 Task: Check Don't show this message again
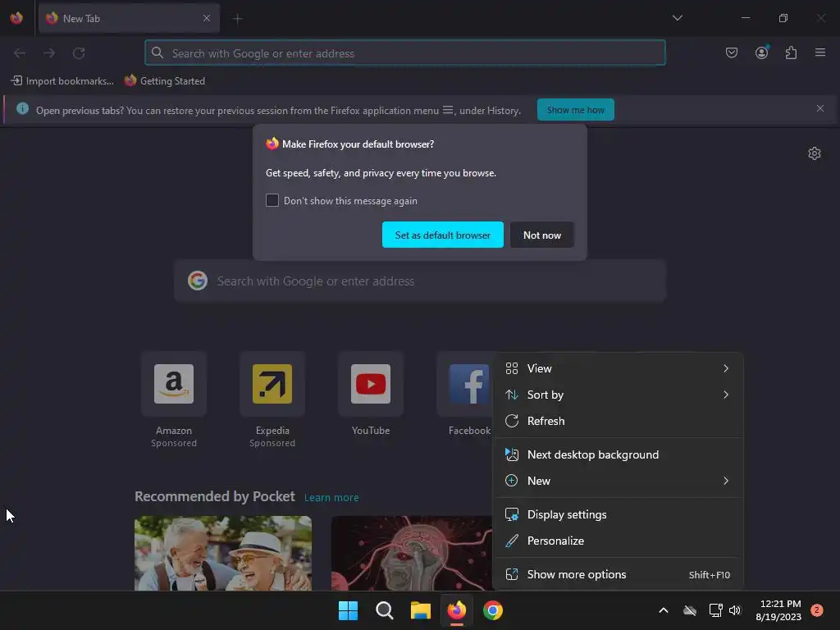pyautogui.click(x=272, y=200)
